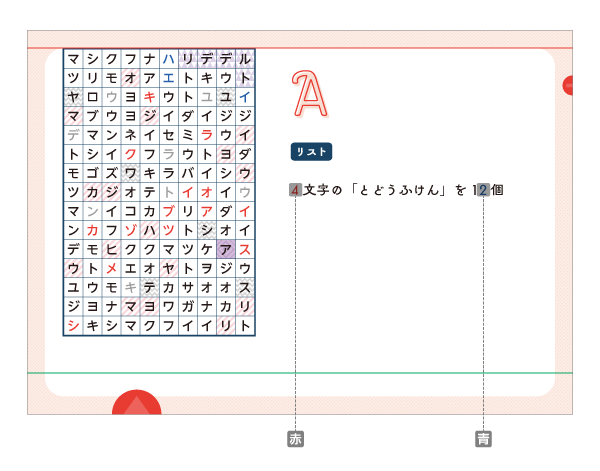The width and height of the screenshot is (600, 471).
Task: Choose the ル cell in the grid
Action: pyautogui.click(x=245, y=59)
